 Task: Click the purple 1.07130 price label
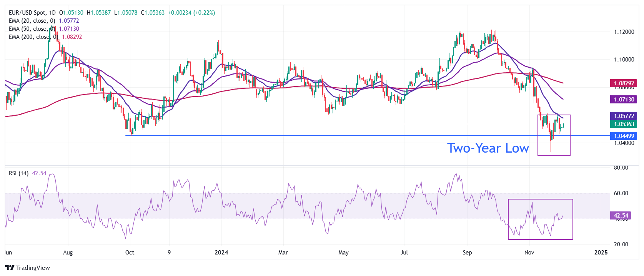[623, 99]
